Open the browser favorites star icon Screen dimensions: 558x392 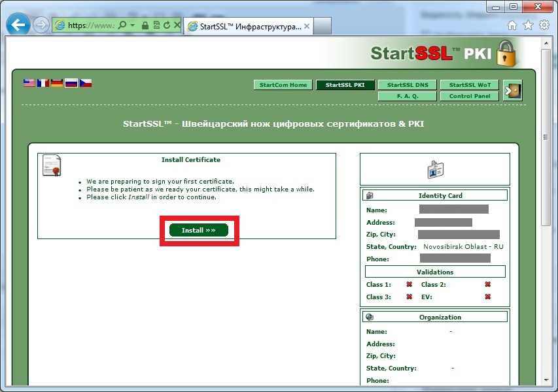click(x=528, y=25)
